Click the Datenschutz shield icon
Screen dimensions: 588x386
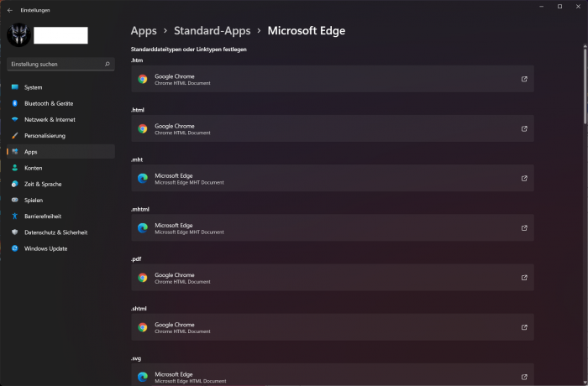[15, 232]
